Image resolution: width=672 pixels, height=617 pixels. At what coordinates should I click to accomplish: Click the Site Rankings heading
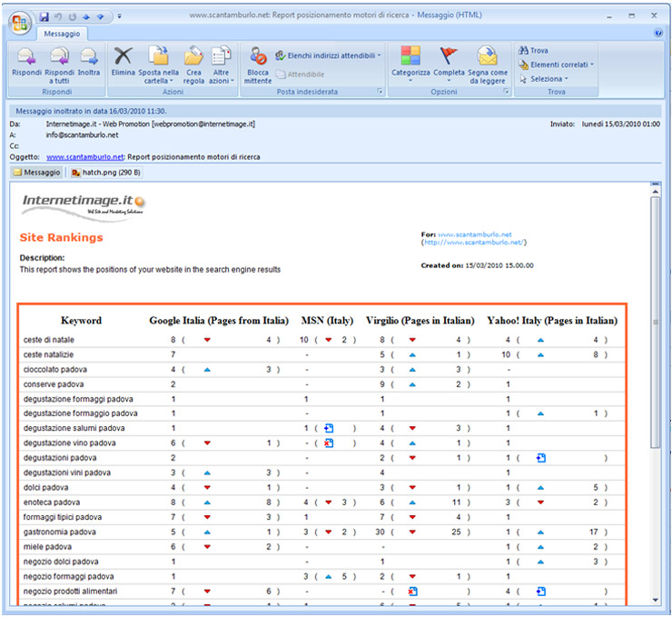click(61, 237)
